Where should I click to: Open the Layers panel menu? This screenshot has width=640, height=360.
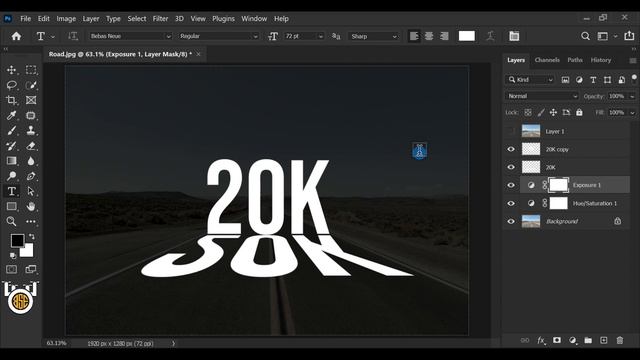(x=633, y=60)
